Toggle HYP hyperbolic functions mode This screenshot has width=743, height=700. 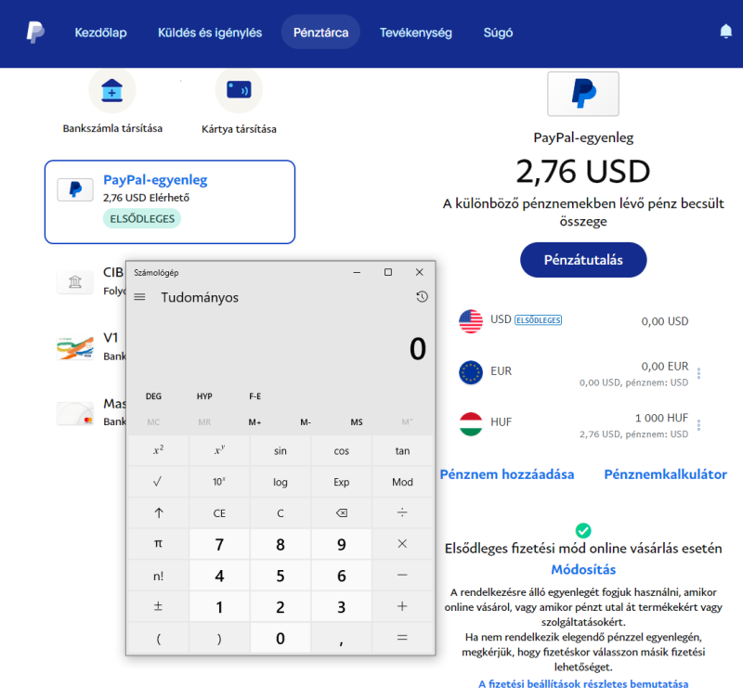pos(204,396)
